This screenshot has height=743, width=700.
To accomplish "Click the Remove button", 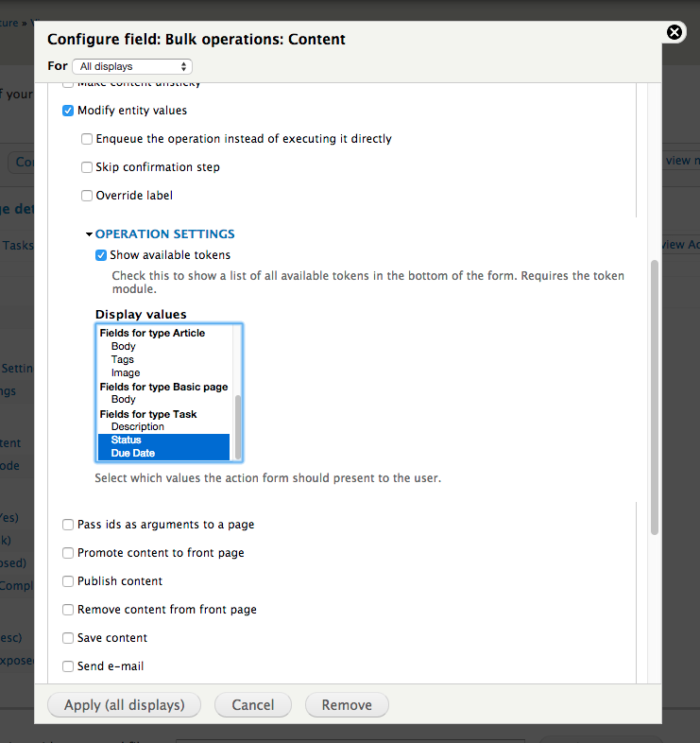I will pos(347,705).
